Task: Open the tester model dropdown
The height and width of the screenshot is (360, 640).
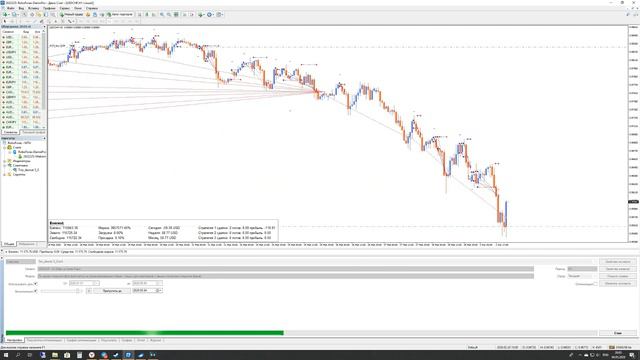Action: [286, 276]
